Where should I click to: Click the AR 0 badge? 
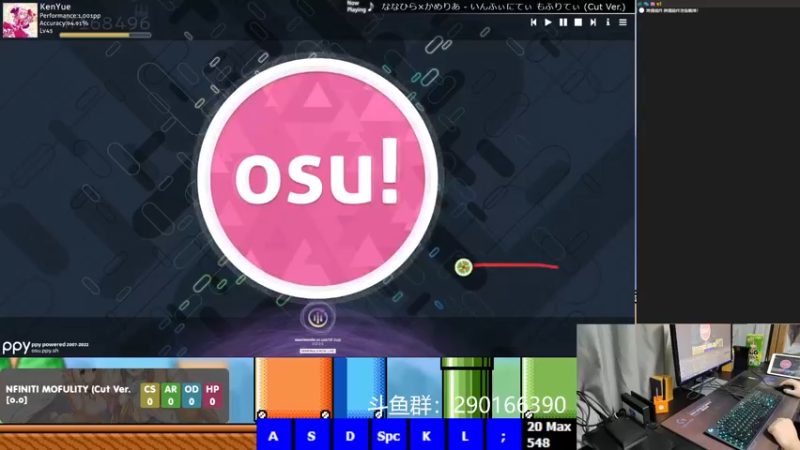point(170,395)
